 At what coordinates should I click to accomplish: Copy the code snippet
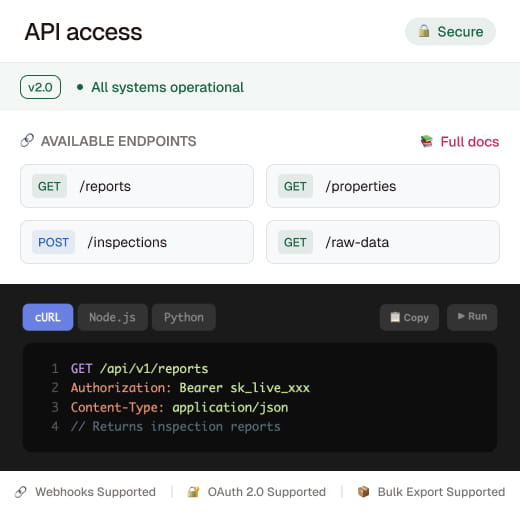409,317
